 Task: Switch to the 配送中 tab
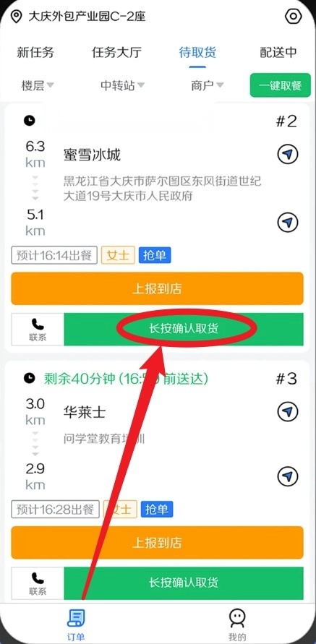278,53
